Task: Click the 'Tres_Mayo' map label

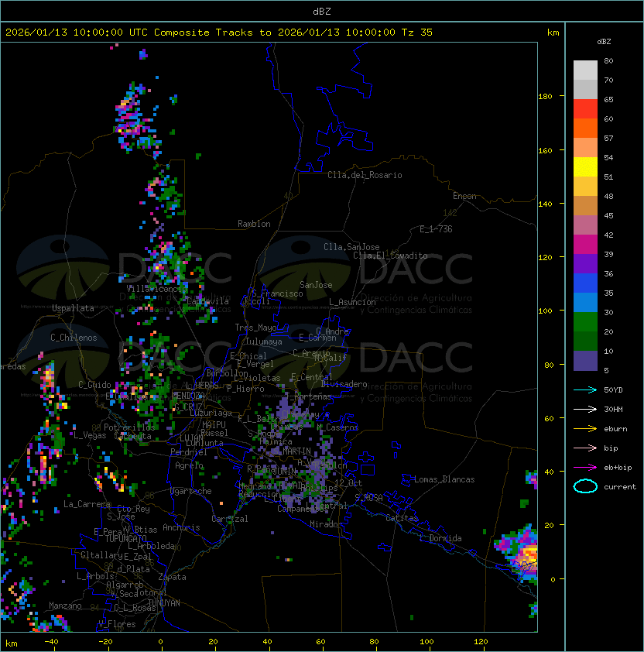Action: pyautogui.click(x=255, y=328)
